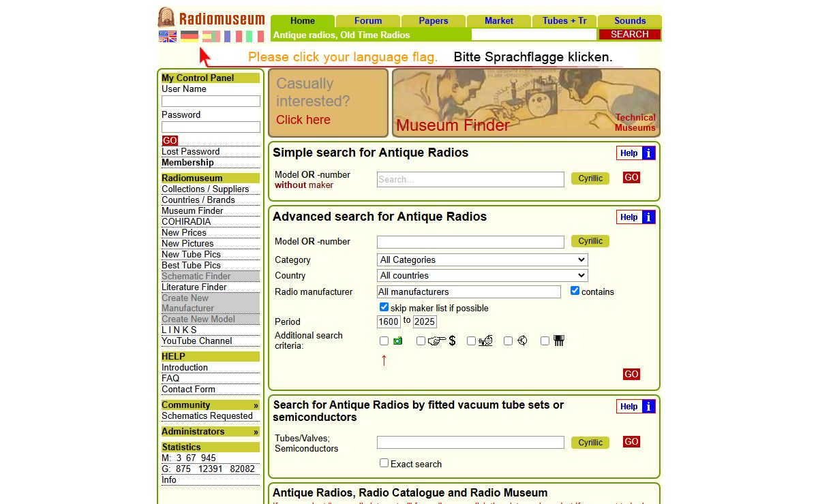Image resolution: width=818 pixels, height=504 pixels.
Task: Open the Introduction help link
Action: [x=184, y=368]
